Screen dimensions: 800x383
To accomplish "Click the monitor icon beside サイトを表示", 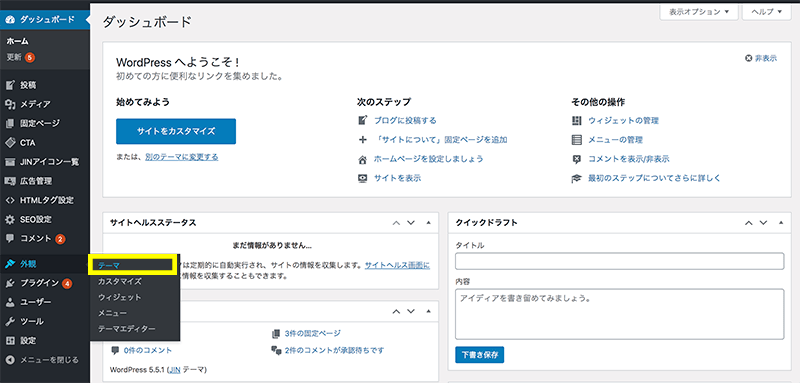I will [x=363, y=178].
